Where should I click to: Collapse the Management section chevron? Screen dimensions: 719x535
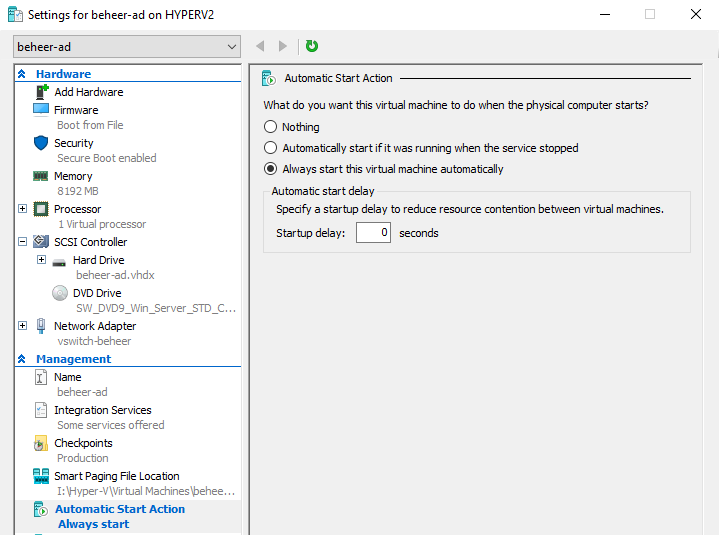click(x=22, y=359)
